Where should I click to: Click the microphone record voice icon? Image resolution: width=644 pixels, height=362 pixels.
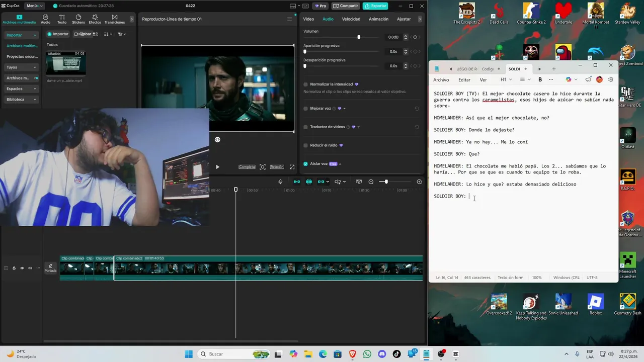[280, 182]
